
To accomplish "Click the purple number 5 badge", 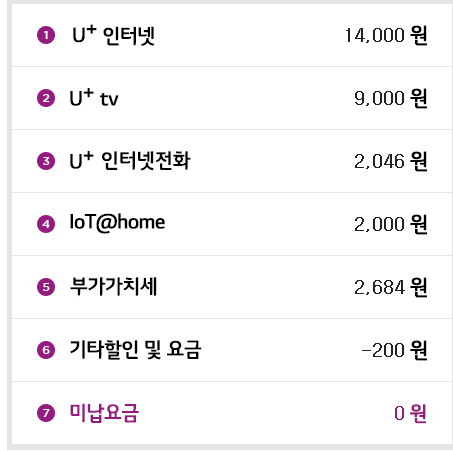I will pos(46,287).
